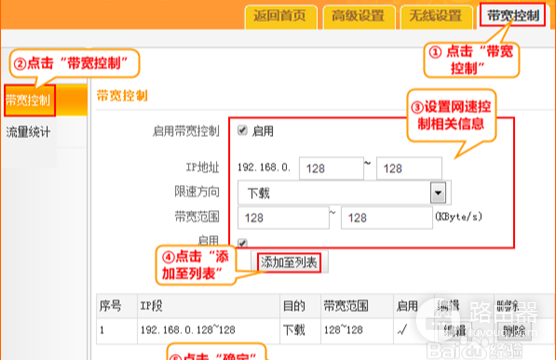Open the 返回首页 tab
The height and width of the screenshot is (360, 556).
[280, 17]
